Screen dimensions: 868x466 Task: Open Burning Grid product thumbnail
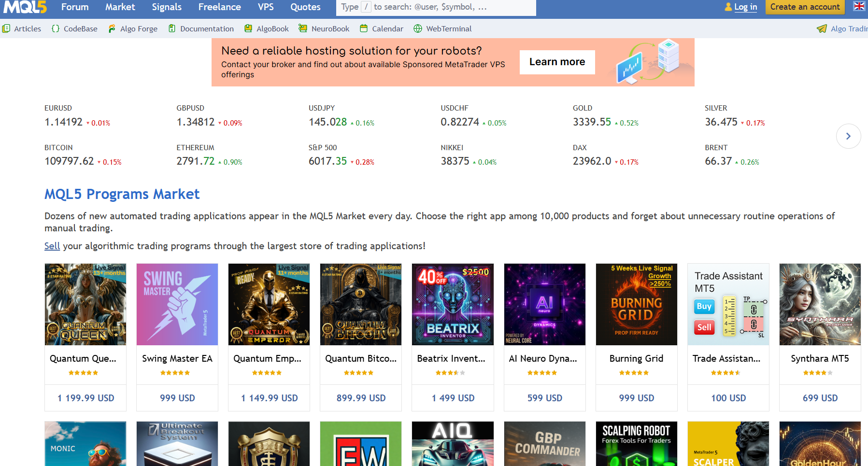pyautogui.click(x=637, y=304)
